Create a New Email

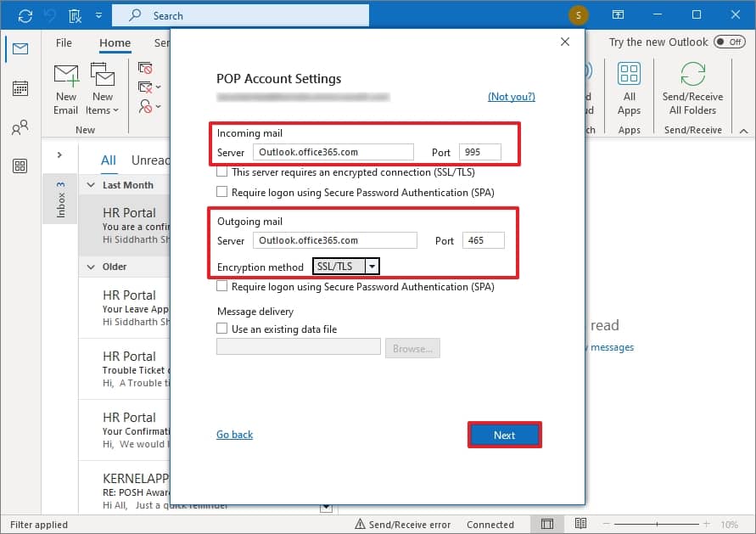(x=65, y=90)
